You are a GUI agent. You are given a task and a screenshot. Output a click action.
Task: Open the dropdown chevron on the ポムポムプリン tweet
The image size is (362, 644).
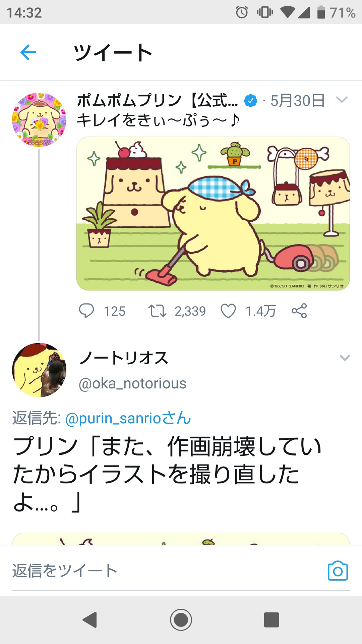[x=342, y=100]
